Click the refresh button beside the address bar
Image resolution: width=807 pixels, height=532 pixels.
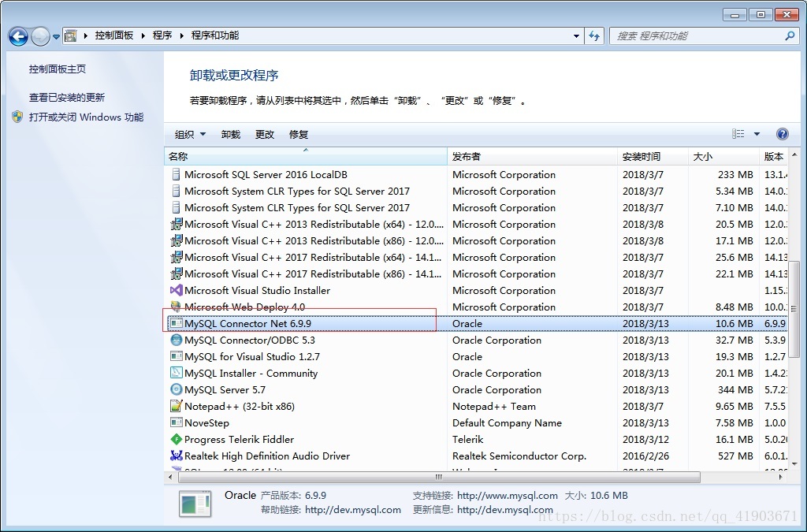tap(594, 35)
